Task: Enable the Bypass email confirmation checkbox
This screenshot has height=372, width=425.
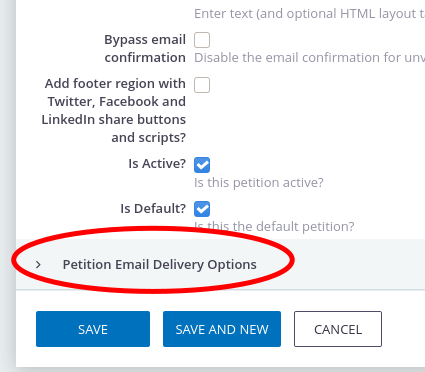Action: coord(202,40)
